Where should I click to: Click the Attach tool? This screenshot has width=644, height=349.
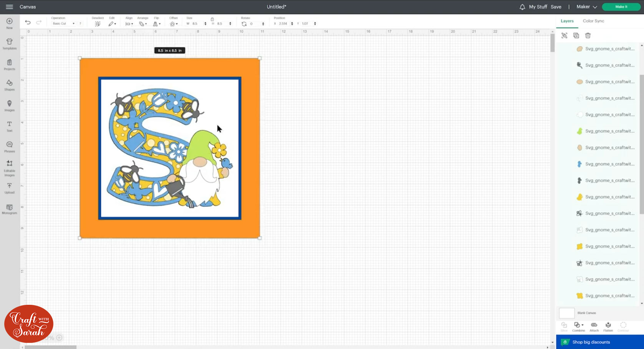(x=594, y=327)
